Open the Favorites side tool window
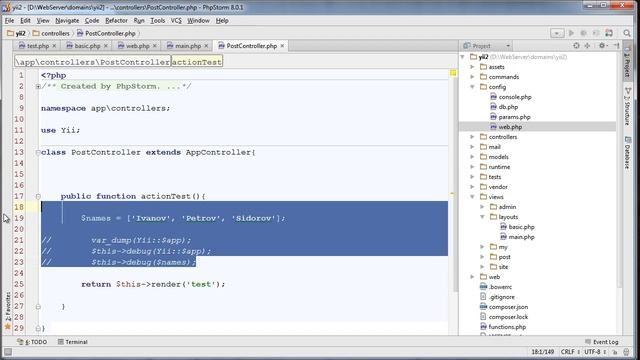The height and width of the screenshot is (360, 640). point(7,311)
